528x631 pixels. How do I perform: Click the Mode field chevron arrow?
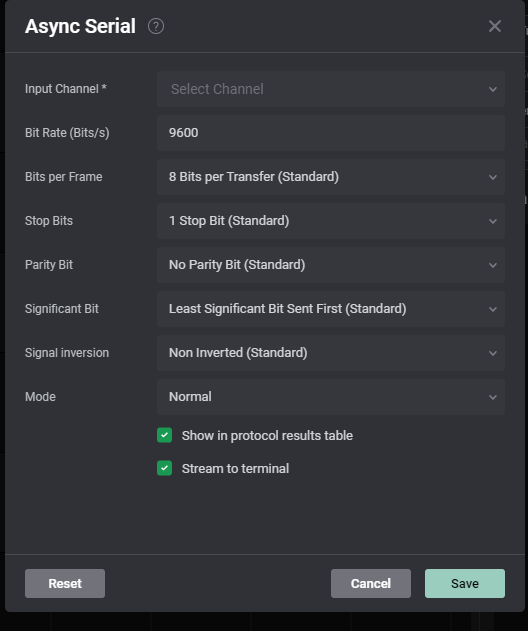[493, 397]
